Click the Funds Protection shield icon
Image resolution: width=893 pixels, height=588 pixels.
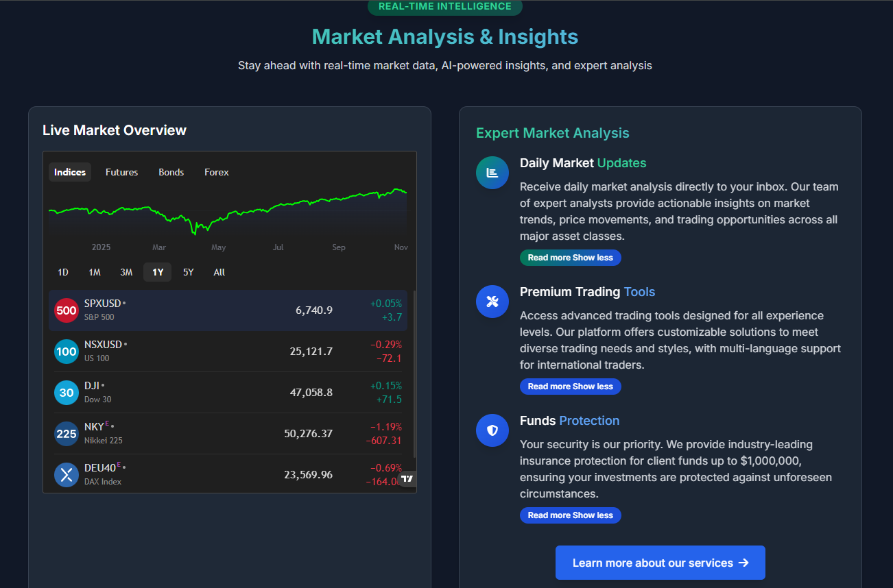coord(492,430)
